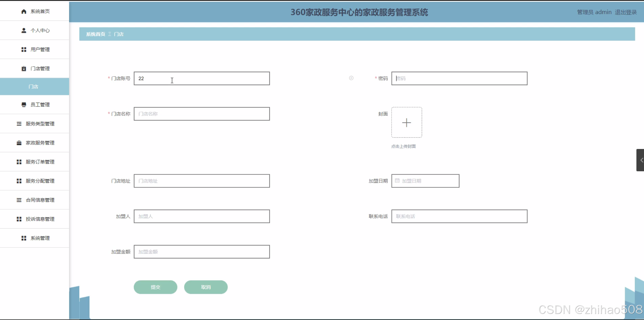Image resolution: width=644 pixels, height=320 pixels.
Task: Click the briefcase icon beside 家政服务管理
Action: [19, 143]
